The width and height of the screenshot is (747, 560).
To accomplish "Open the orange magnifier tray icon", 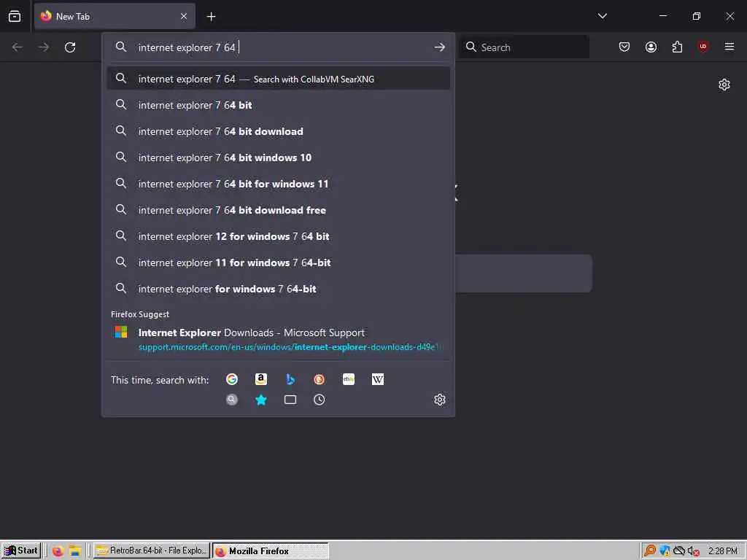I will click(649, 551).
